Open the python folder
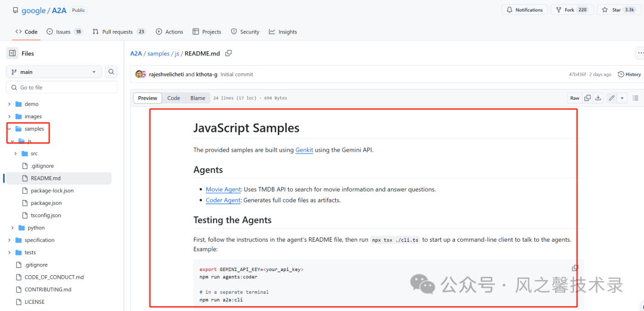 click(x=36, y=227)
